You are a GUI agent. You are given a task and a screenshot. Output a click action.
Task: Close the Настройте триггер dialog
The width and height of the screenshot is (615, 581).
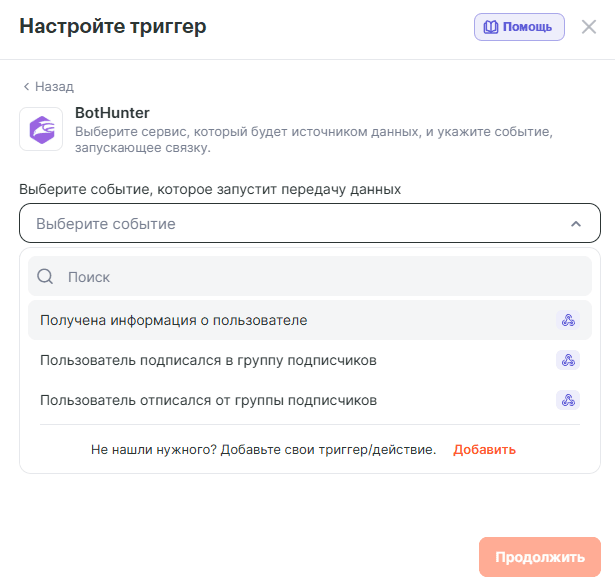click(588, 27)
